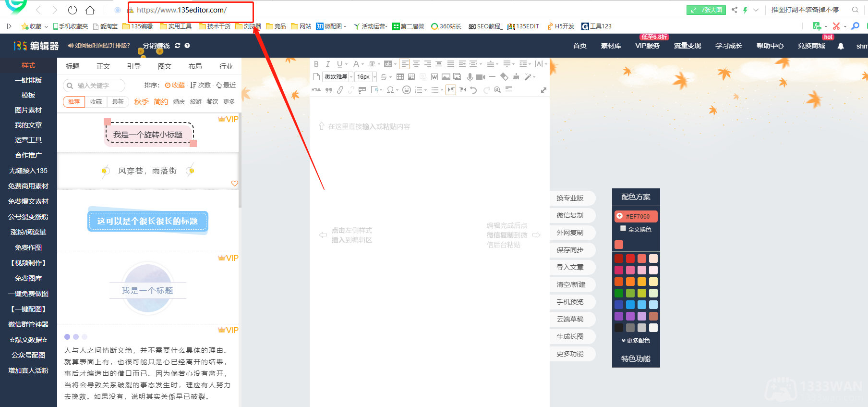Expand 更多配色 color options
Screen dimensions: 868x407
point(636,340)
